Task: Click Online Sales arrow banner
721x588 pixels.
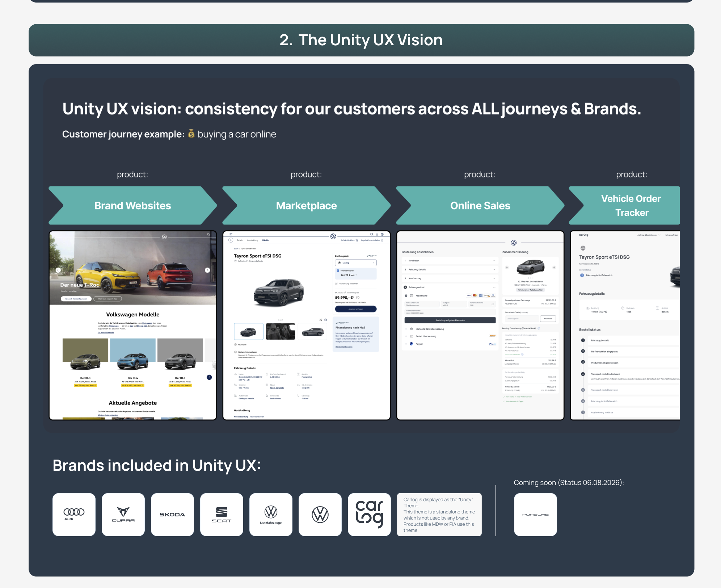Action: pyautogui.click(x=480, y=206)
